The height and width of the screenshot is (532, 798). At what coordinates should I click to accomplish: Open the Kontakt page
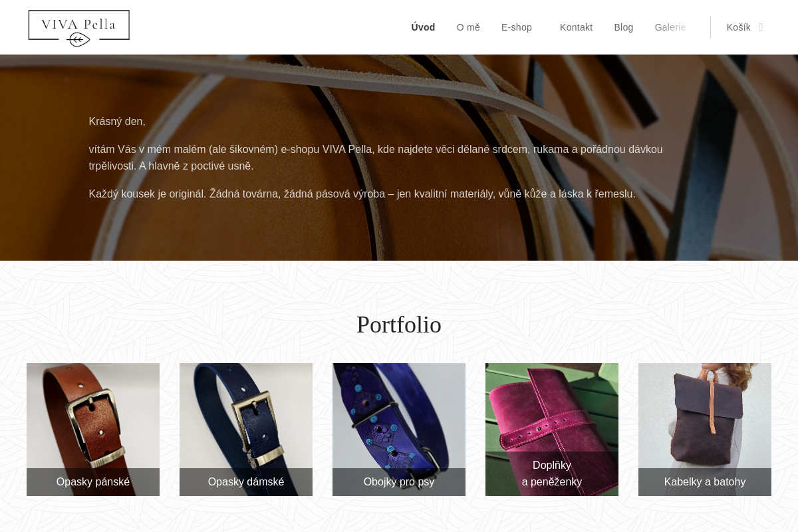point(576,27)
